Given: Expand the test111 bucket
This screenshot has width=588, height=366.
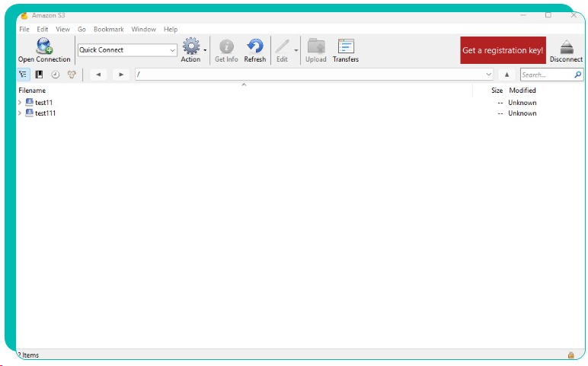Looking at the screenshot, I should pos(20,113).
